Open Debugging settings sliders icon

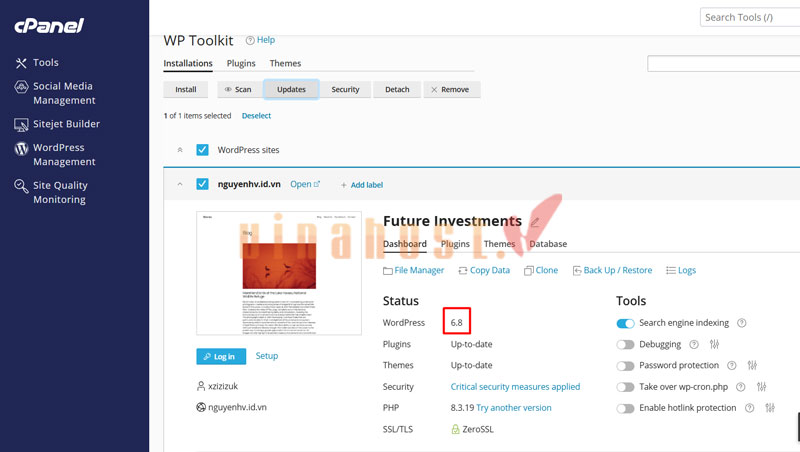click(x=714, y=344)
